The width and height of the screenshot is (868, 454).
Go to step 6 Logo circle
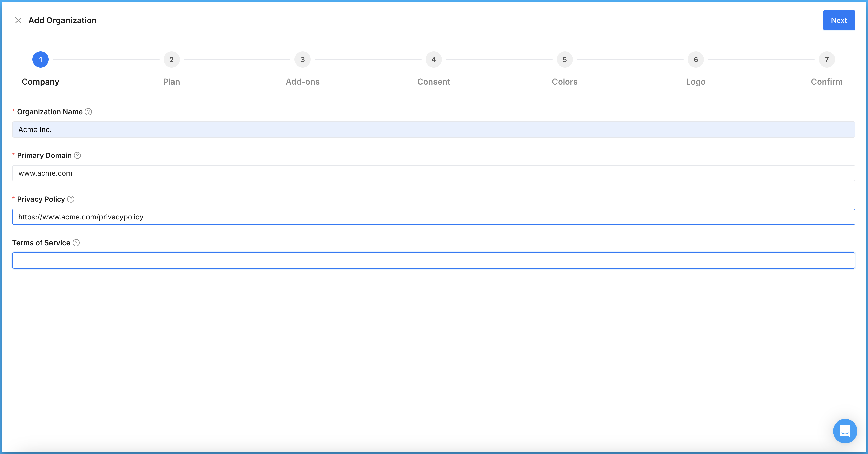tap(696, 59)
